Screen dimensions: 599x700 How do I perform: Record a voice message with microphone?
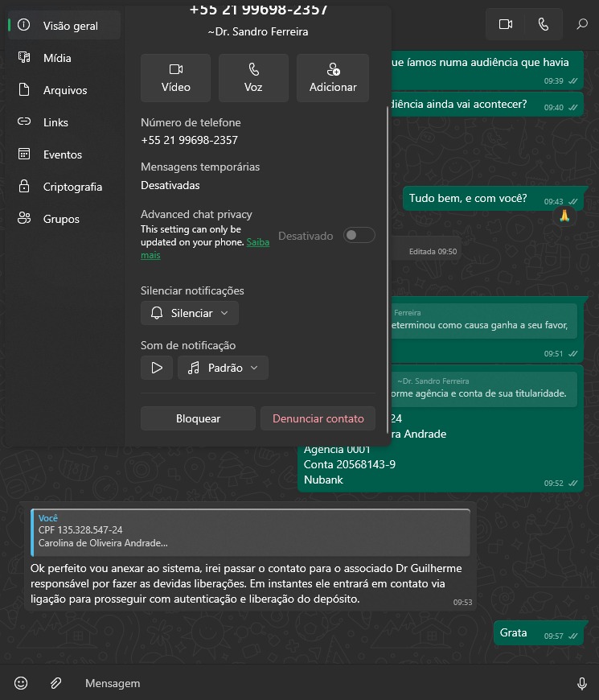581,683
